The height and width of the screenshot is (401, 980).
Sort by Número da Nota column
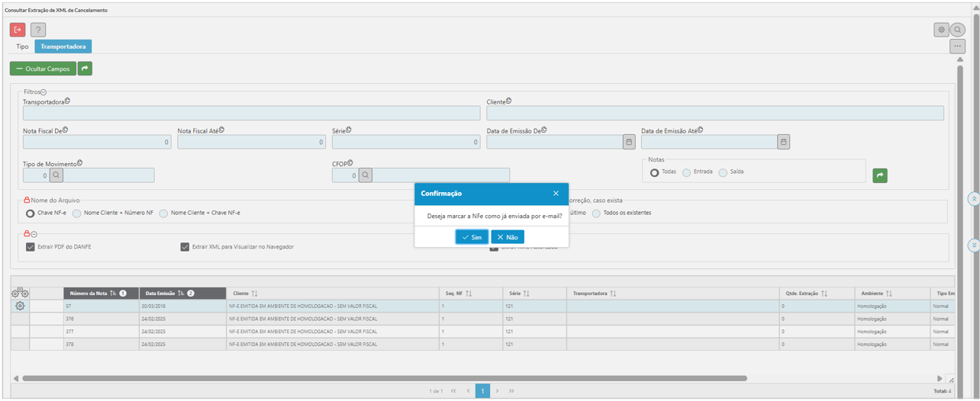[x=101, y=294]
